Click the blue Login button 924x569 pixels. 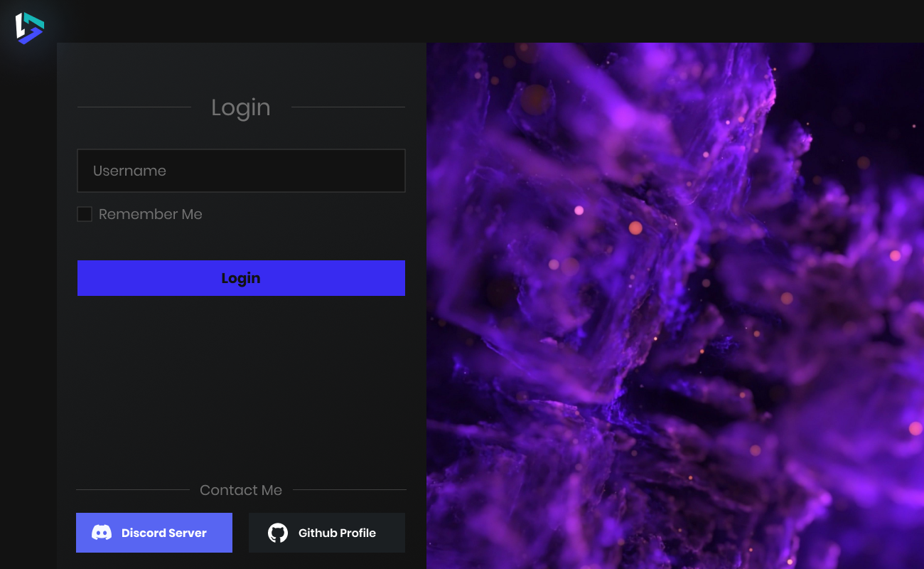pos(241,278)
